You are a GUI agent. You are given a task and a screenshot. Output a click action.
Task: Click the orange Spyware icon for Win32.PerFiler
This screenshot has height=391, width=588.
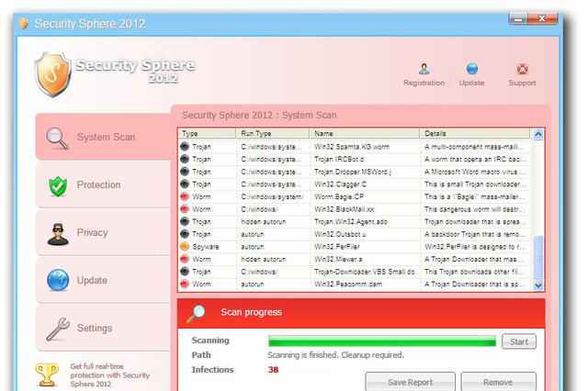185,246
